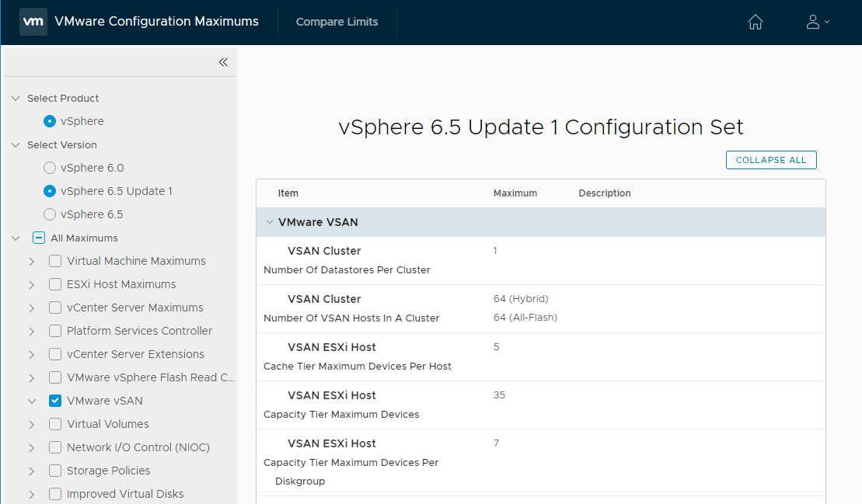The height and width of the screenshot is (504, 862).
Task: Check Storage Policies checkbox
Action: pyautogui.click(x=55, y=471)
